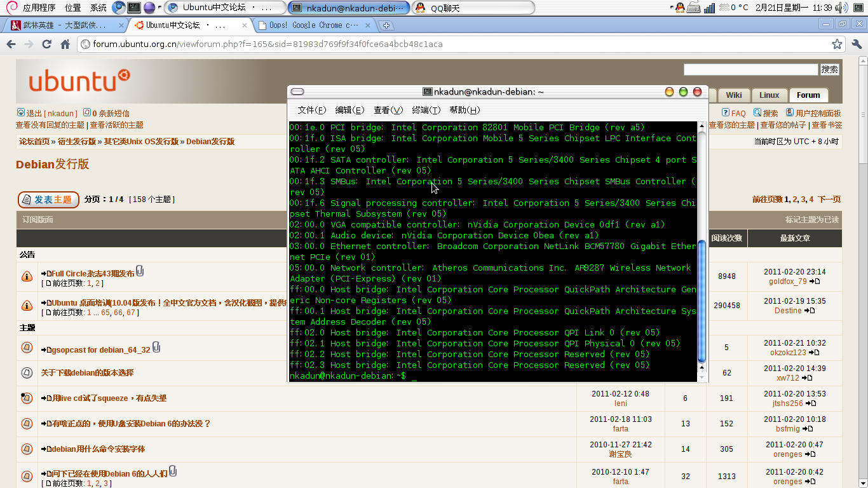Viewport: 868px width, 488px height.
Task: Open 其它类Unix OS发行版 breadcrumb link
Action: point(141,142)
